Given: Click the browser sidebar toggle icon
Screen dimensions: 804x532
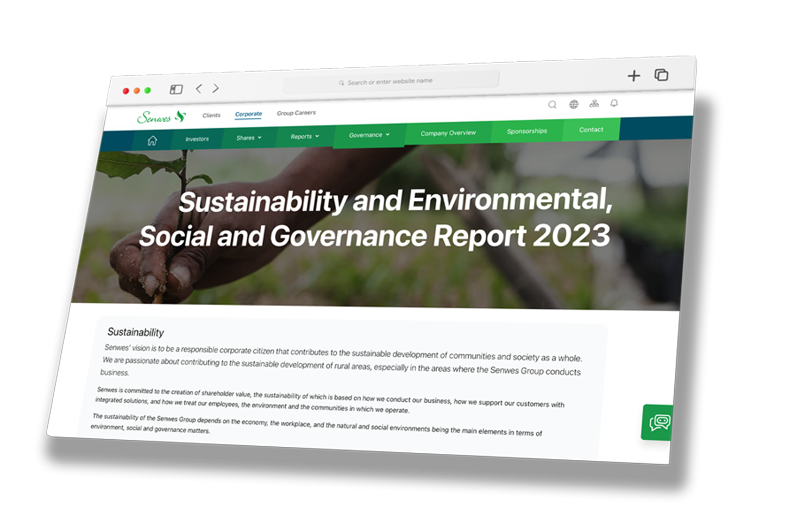Looking at the screenshot, I should click(x=176, y=89).
